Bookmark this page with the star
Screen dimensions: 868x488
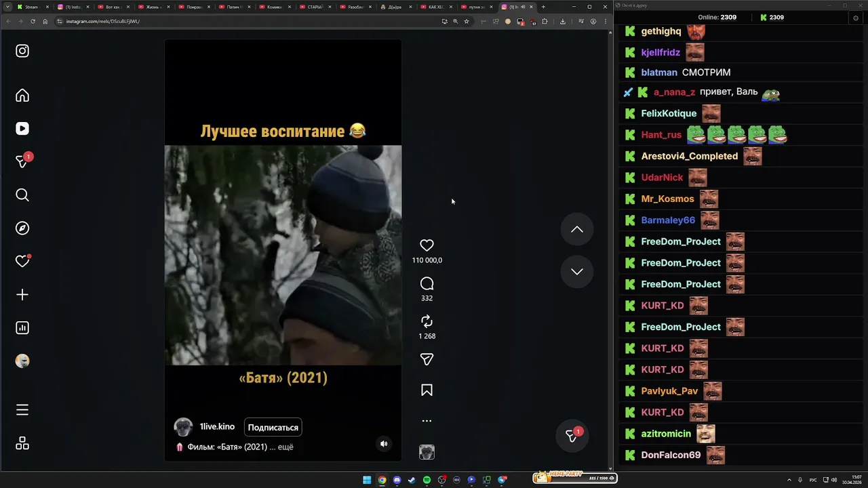[x=467, y=21]
